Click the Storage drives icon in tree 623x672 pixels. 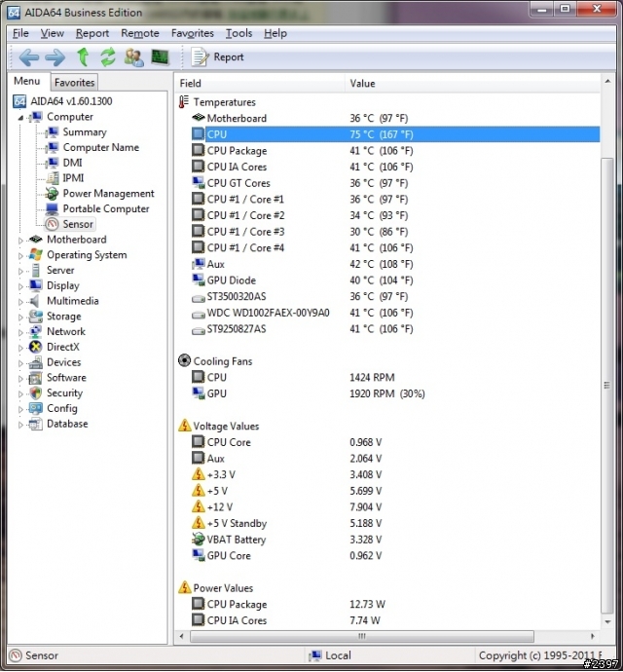click(36, 317)
